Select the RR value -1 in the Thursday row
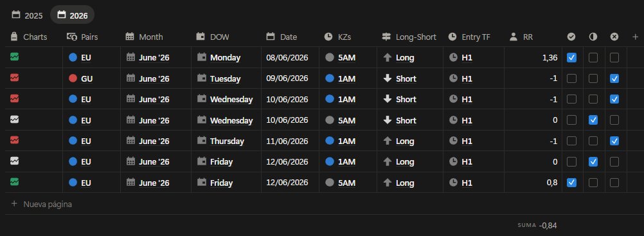Viewport: 644px width, 236px height. point(553,141)
